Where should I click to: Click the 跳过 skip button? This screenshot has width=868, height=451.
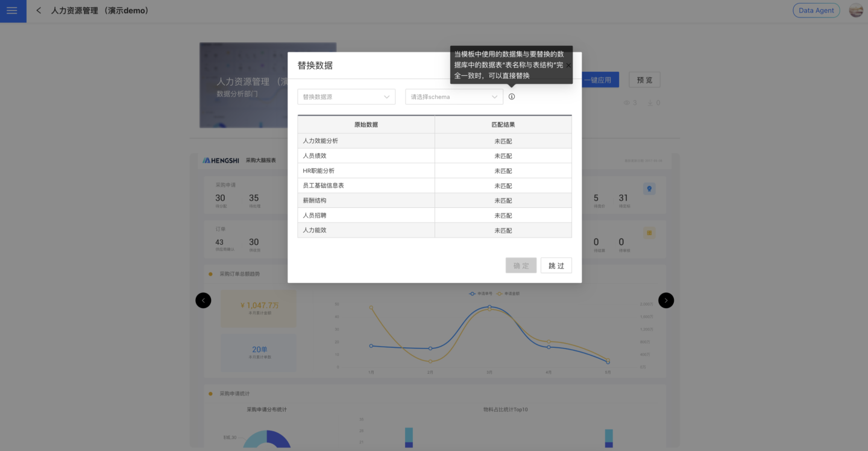click(556, 266)
